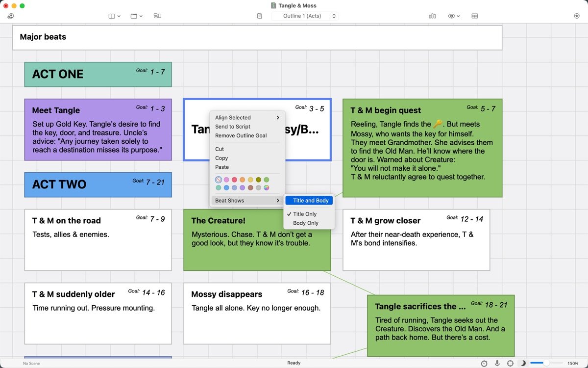Viewport: 588px width, 368px height.
Task: Click the stacked cards view icon in toolbar
Action: 157,16
